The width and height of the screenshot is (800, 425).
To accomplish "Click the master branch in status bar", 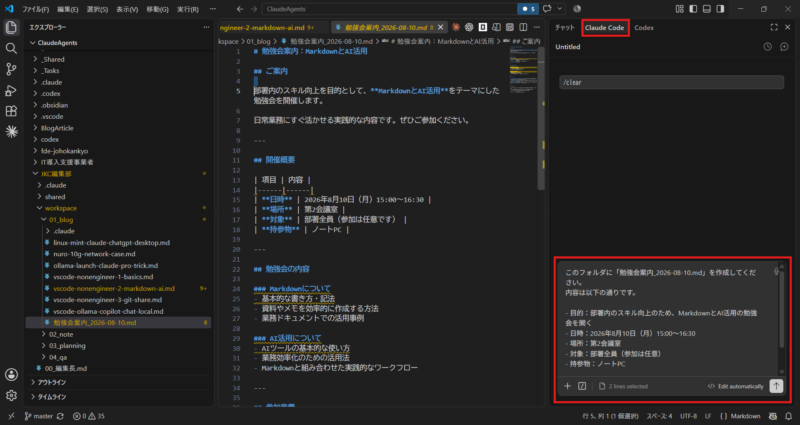I will [x=39, y=416].
